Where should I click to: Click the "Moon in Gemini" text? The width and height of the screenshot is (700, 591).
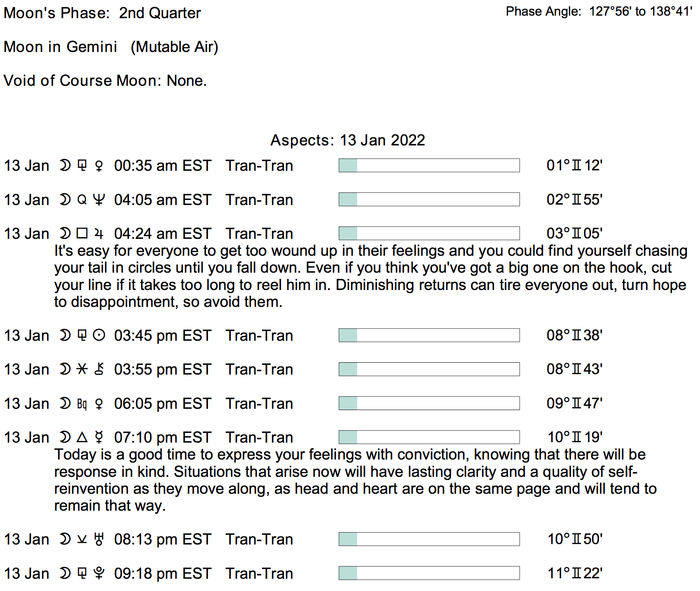coord(60,47)
